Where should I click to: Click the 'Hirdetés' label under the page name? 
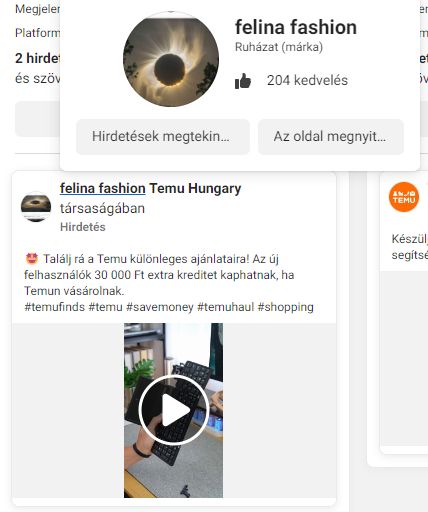click(x=83, y=227)
